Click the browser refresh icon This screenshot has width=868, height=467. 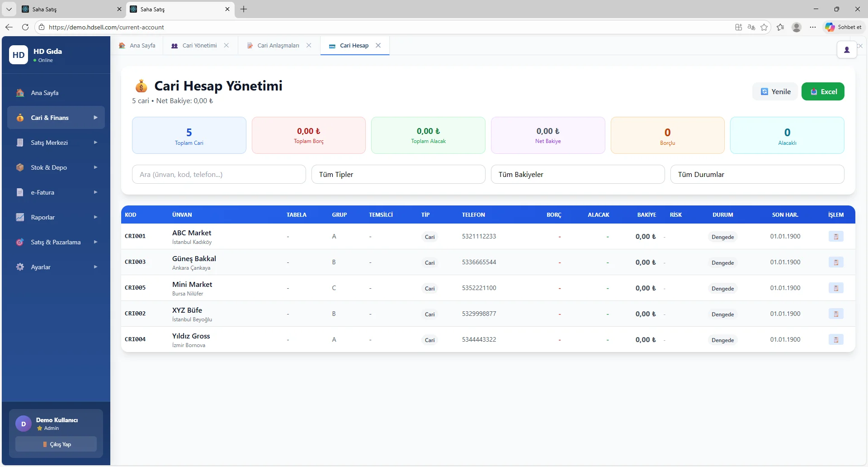[x=25, y=27]
